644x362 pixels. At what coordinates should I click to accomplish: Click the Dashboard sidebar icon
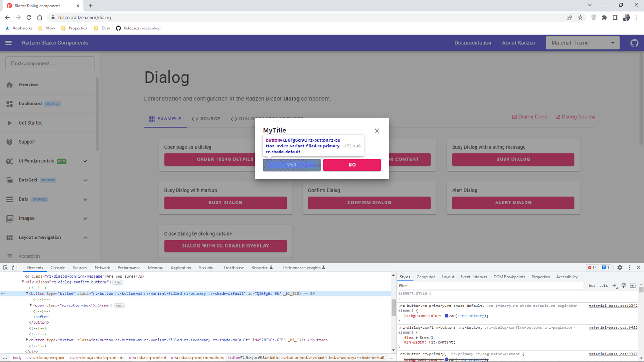pos(9,104)
